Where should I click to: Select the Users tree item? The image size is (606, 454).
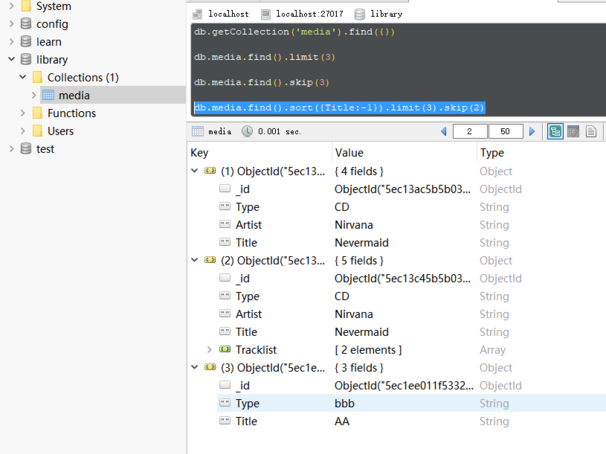pyautogui.click(x=60, y=131)
